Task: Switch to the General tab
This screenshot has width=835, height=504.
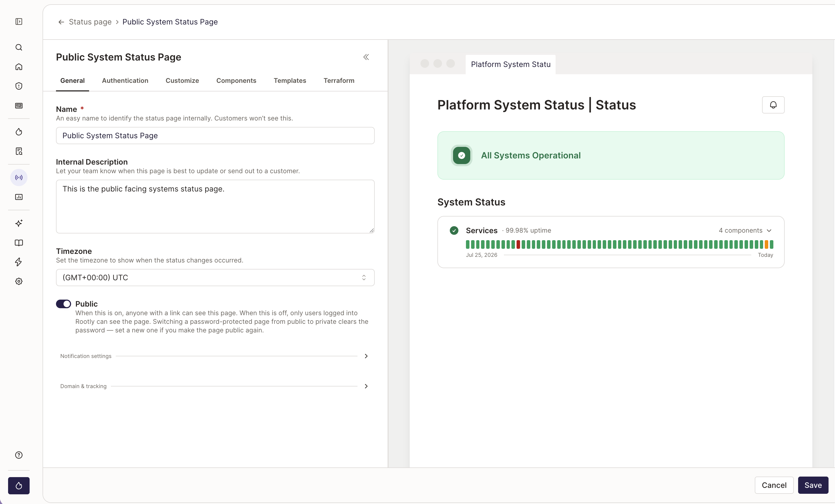Action: (x=72, y=81)
